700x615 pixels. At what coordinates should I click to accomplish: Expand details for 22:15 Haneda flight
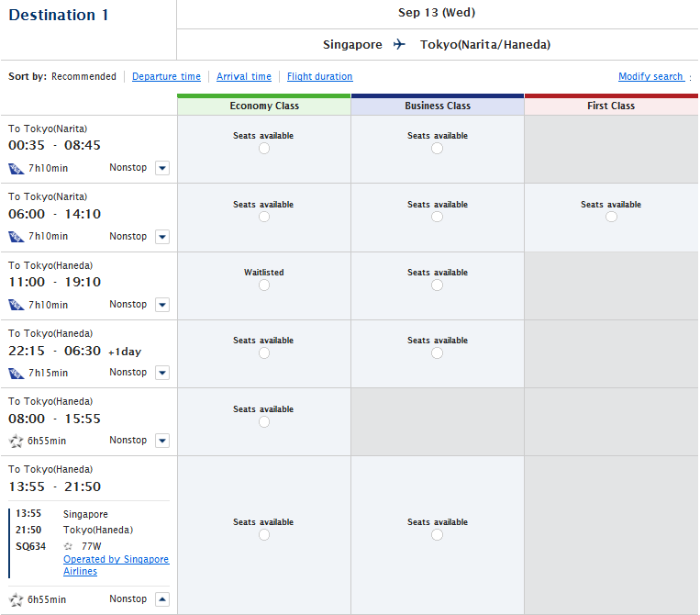coord(162,373)
